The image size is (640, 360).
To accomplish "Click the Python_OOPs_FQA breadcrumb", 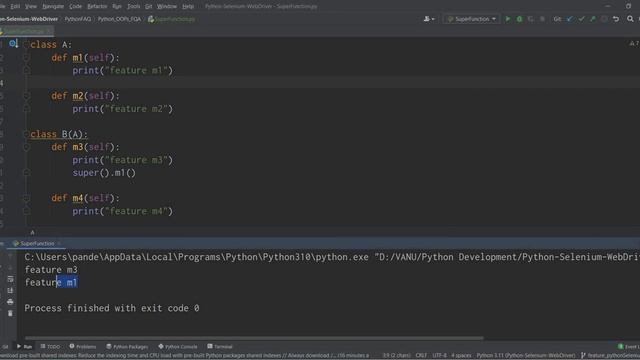I will [119, 19].
